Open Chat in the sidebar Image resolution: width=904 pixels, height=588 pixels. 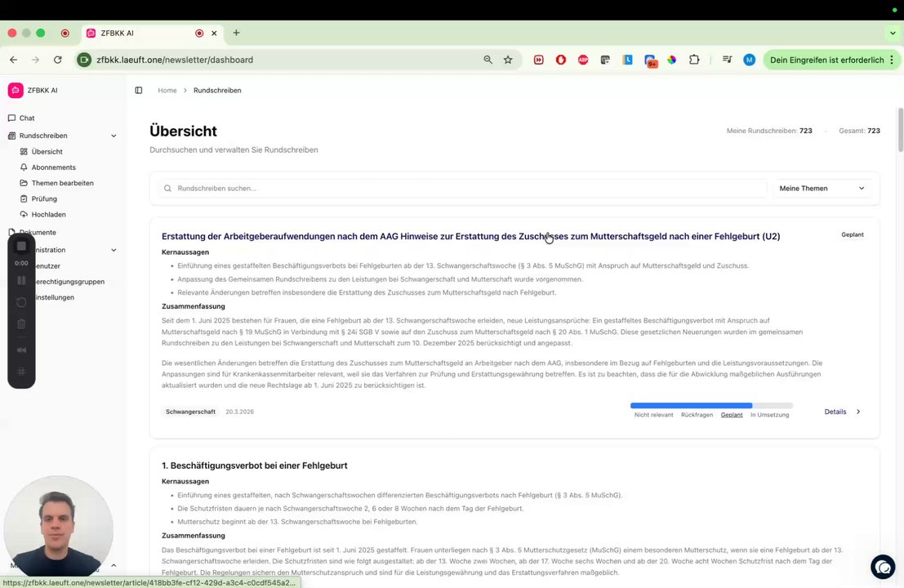[27, 118]
